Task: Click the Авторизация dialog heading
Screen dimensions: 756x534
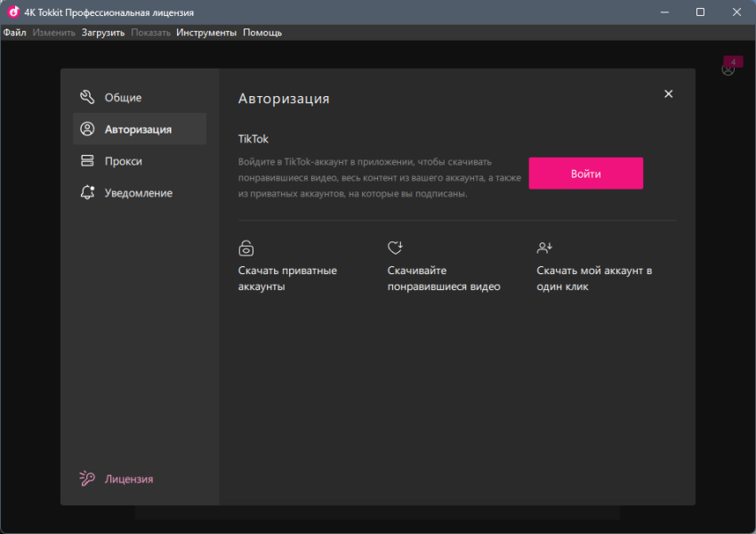Action: [284, 99]
